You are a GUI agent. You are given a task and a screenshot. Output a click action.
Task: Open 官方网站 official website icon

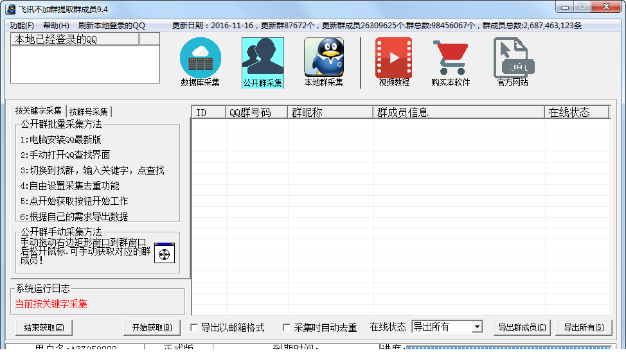[x=512, y=58]
